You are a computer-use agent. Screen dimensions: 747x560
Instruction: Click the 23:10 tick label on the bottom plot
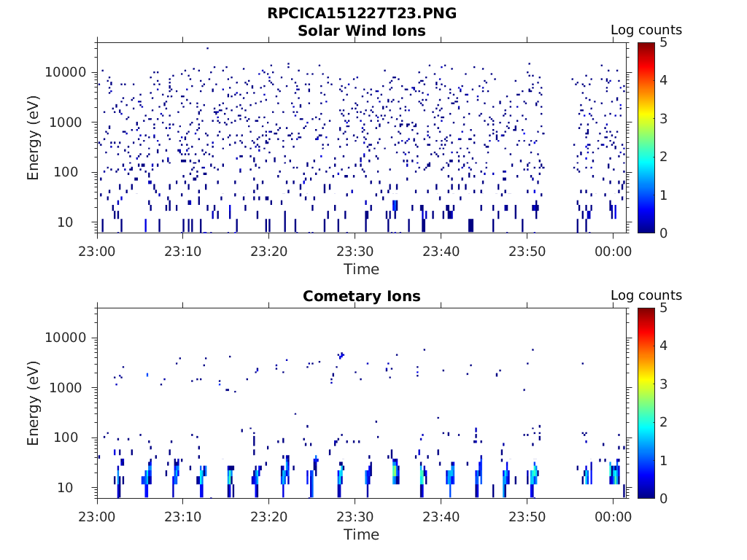pos(183,517)
